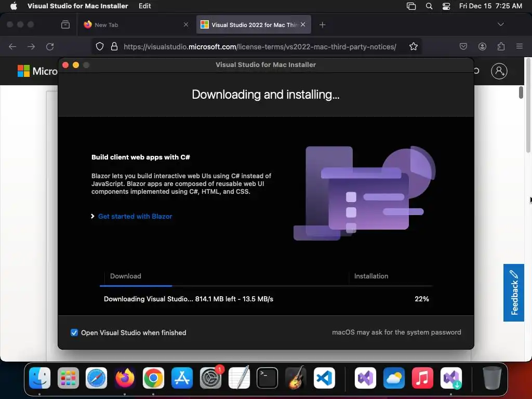Open Weather app from the Dock
Viewport: 532px width, 399px height.
(x=394, y=378)
